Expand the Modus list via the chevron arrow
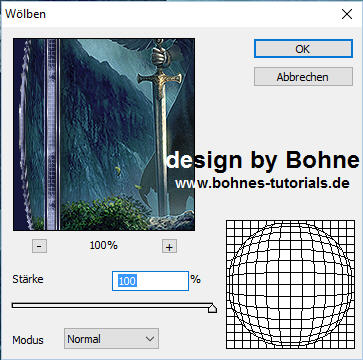The image size is (363, 360). tap(149, 339)
